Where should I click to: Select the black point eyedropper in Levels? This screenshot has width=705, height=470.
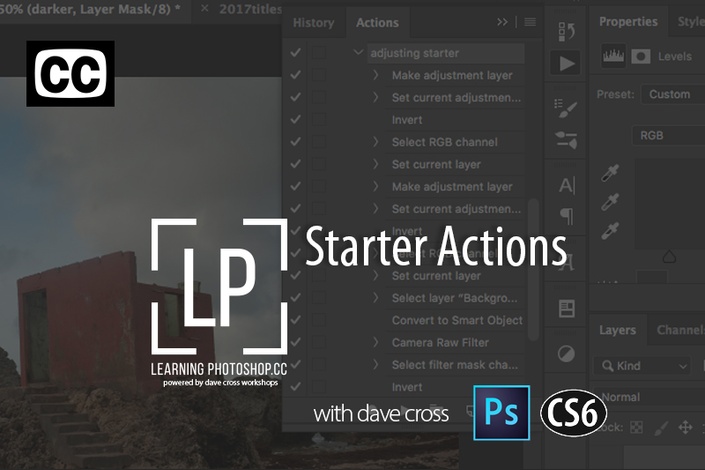pos(610,173)
